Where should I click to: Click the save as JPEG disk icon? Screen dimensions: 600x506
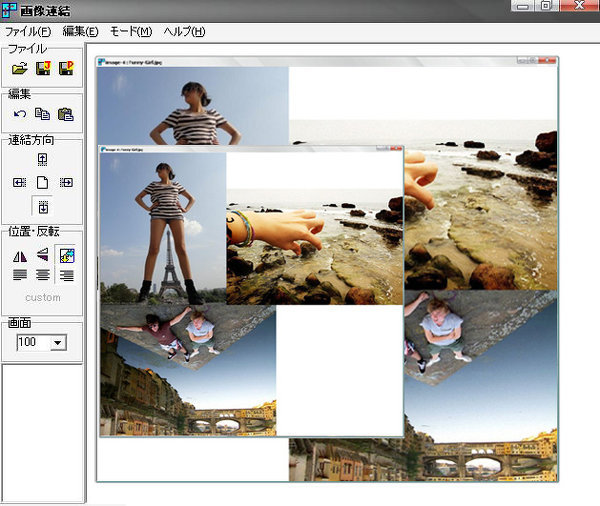[x=43, y=69]
